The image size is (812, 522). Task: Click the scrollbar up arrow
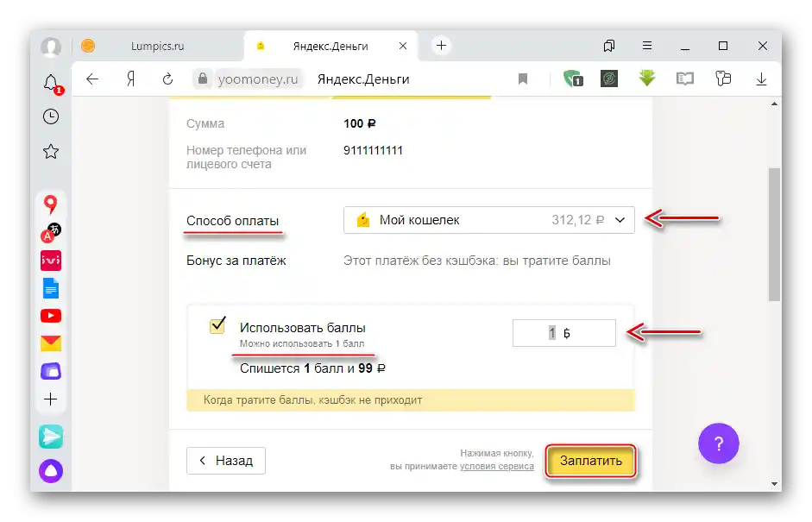coord(774,104)
